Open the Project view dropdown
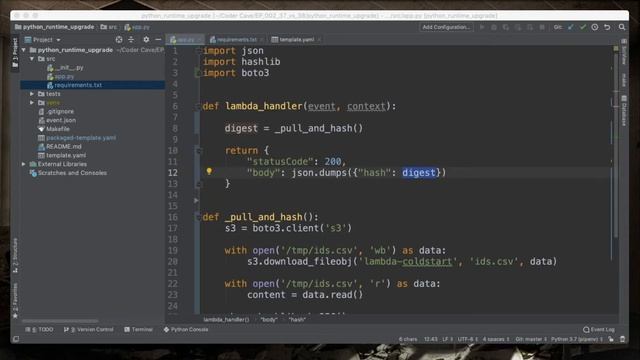 [x=42, y=40]
